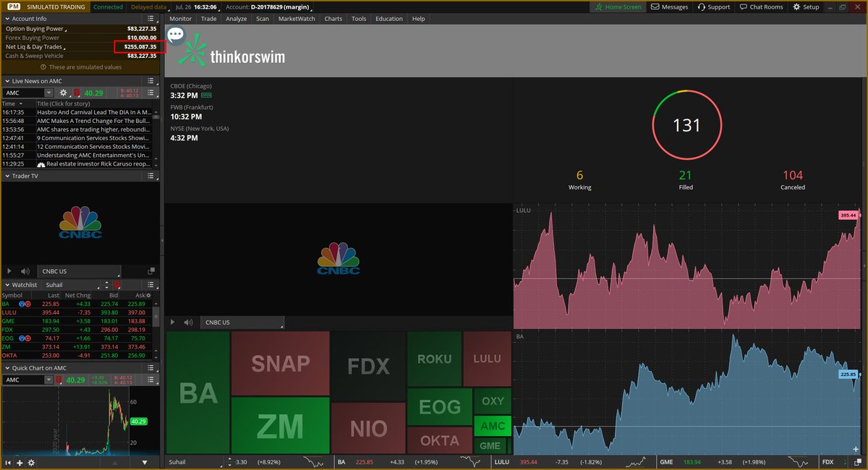Click the red link/clipboard icon in Live News
Screen dimensions: 868x470
[x=77, y=93]
